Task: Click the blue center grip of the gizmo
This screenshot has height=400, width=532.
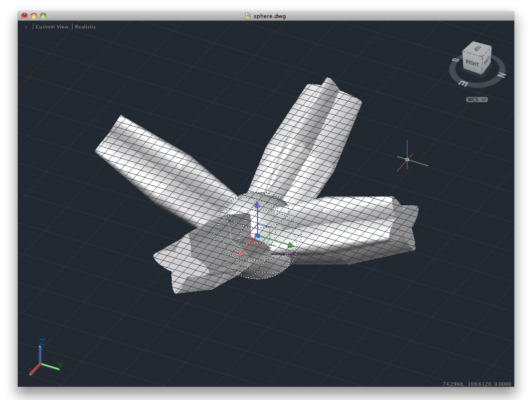Action: (x=258, y=236)
